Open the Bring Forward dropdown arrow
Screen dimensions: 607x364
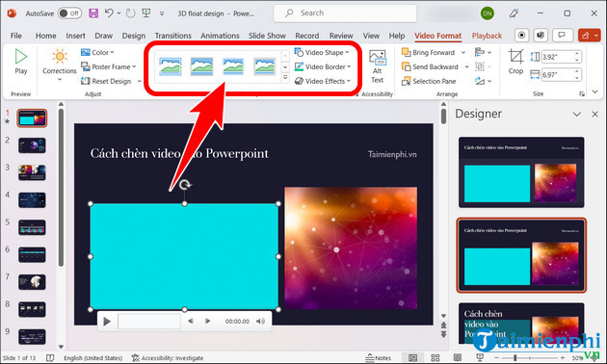[463, 52]
